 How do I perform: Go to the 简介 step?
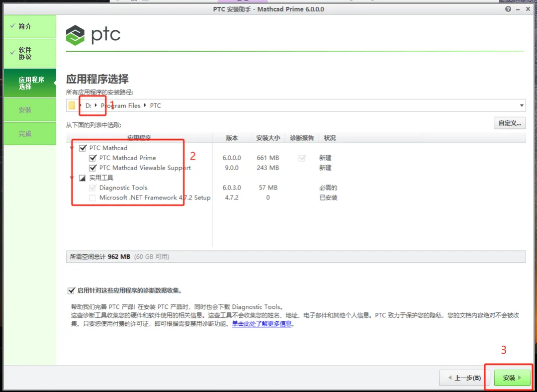30,26
